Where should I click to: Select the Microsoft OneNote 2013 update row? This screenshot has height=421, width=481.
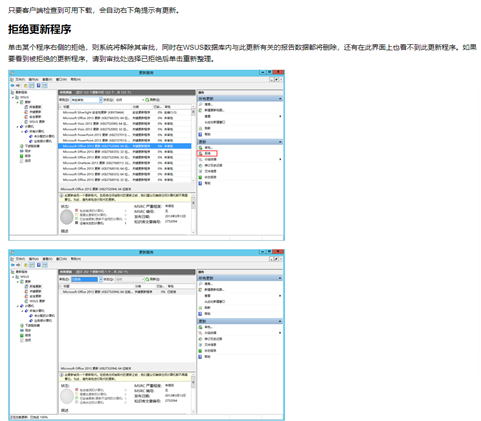coord(125,163)
